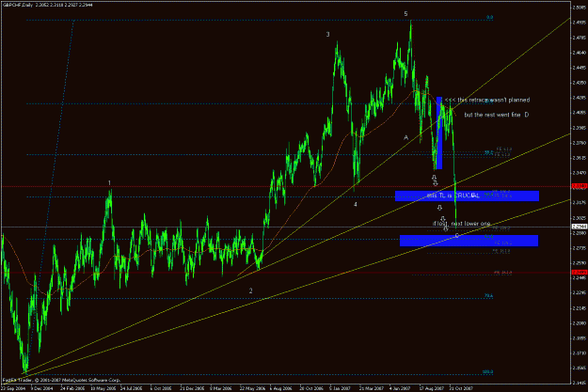Select the wave label 2
This screenshot has height=392, width=588.
(251, 290)
